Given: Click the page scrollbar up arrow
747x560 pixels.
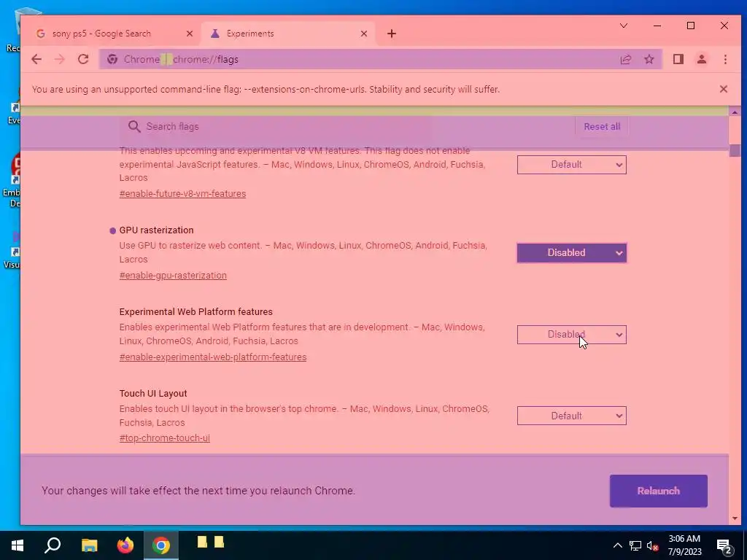Looking at the screenshot, I should [735, 112].
